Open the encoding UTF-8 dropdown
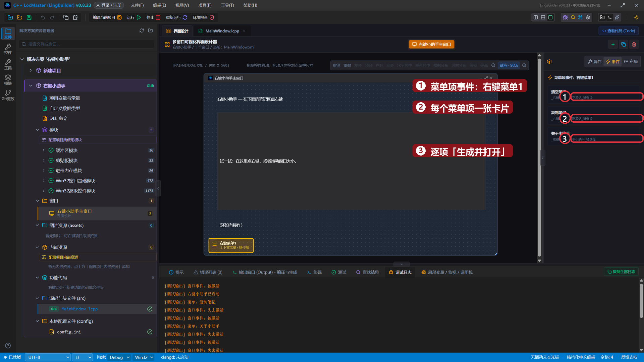This screenshot has height=362, width=644. pyautogui.click(x=48, y=357)
